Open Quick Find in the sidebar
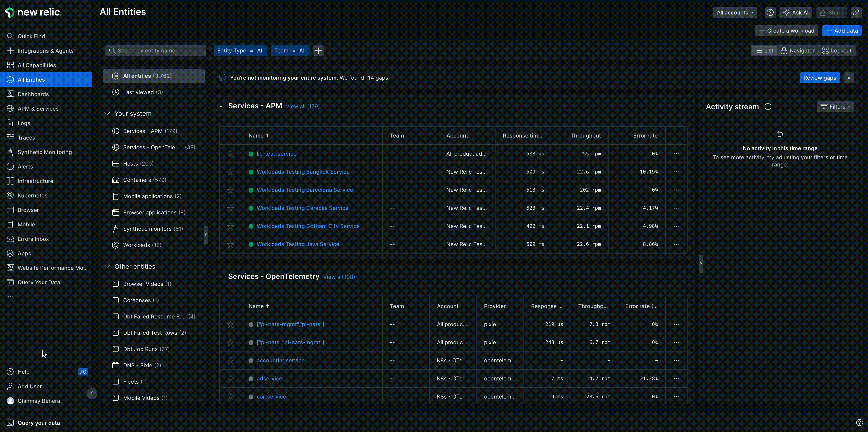Image resolution: width=868 pixels, height=432 pixels. point(31,36)
